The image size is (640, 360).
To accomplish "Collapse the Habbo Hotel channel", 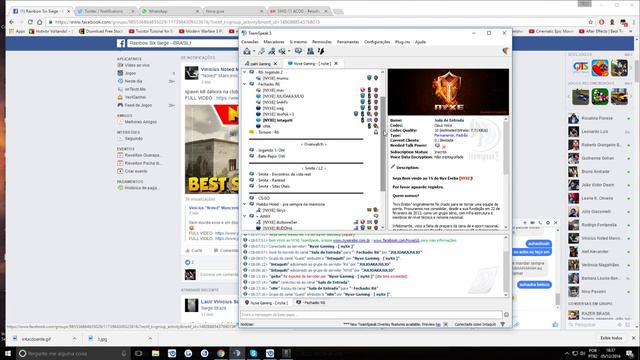I will click(x=245, y=204).
